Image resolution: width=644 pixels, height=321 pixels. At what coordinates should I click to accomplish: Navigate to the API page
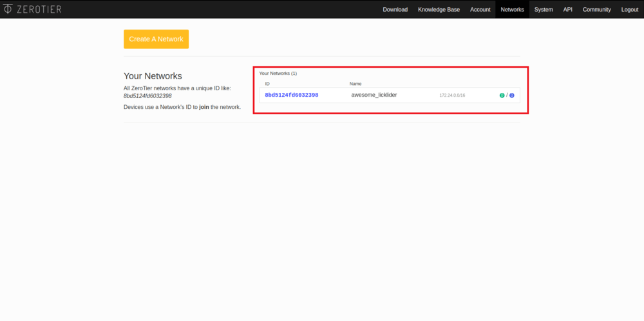567,10
